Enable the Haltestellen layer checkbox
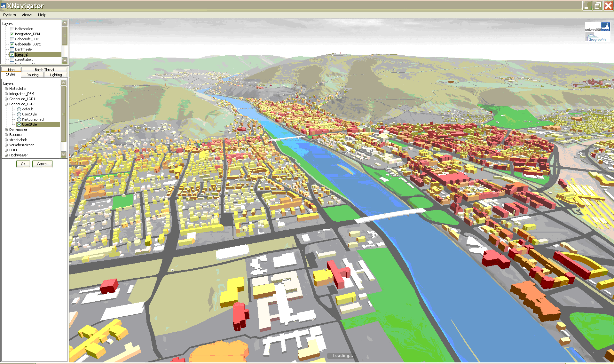 pyautogui.click(x=12, y=29)
